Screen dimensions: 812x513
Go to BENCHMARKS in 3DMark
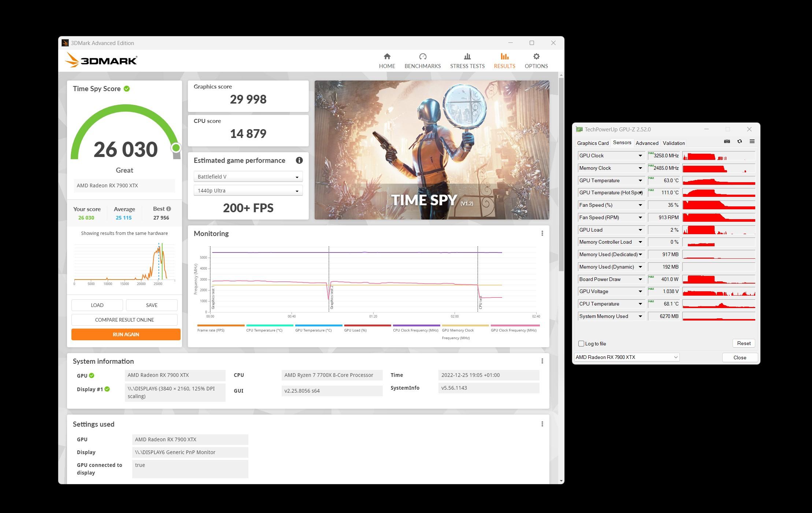[422, 61]
